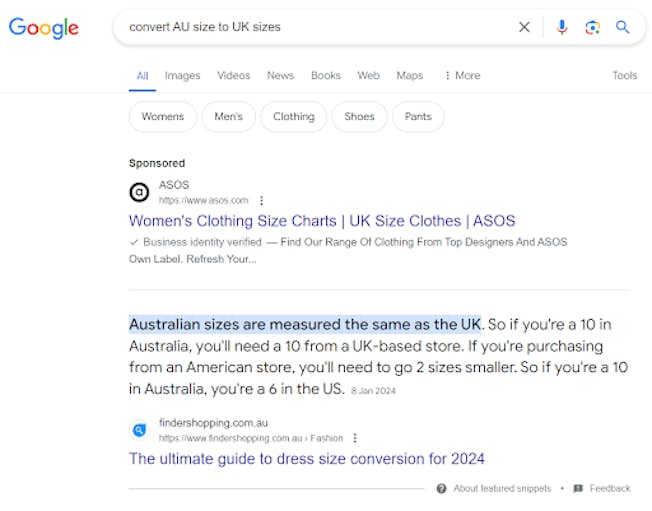
Task: Click the ASOS favicon logo
Action: (x=140, y=192)
